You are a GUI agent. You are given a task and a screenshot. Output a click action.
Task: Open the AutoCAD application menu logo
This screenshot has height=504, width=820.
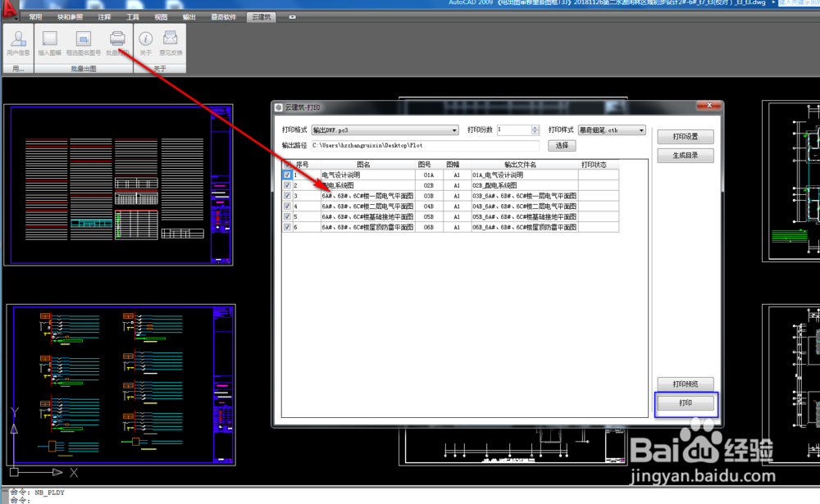coord(9,9)
